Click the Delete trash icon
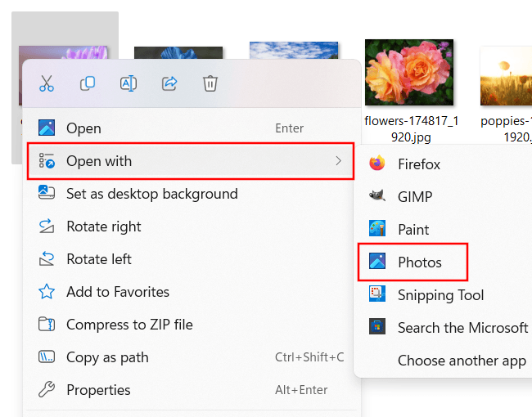532x417 pixels. coord(210,83)
